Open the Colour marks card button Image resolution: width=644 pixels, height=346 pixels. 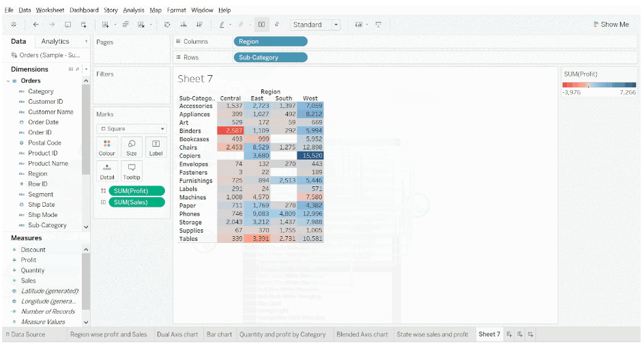tap(107, 147)
